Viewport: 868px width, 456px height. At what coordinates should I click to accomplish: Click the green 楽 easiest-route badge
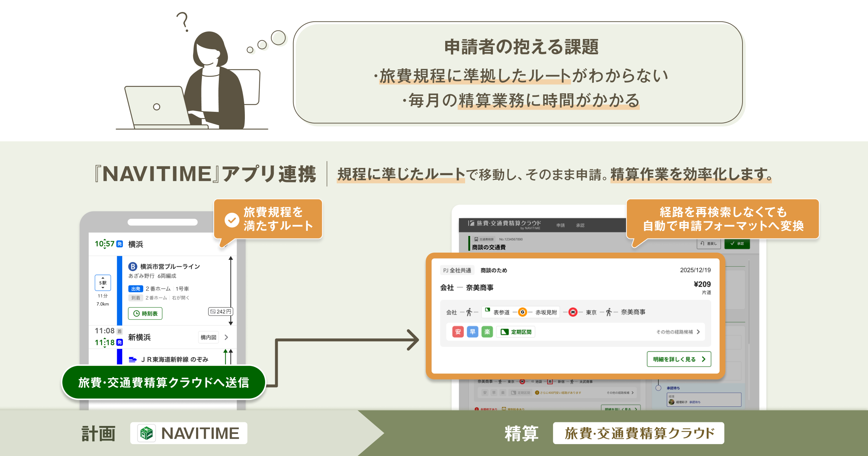(x=487, y=332)
